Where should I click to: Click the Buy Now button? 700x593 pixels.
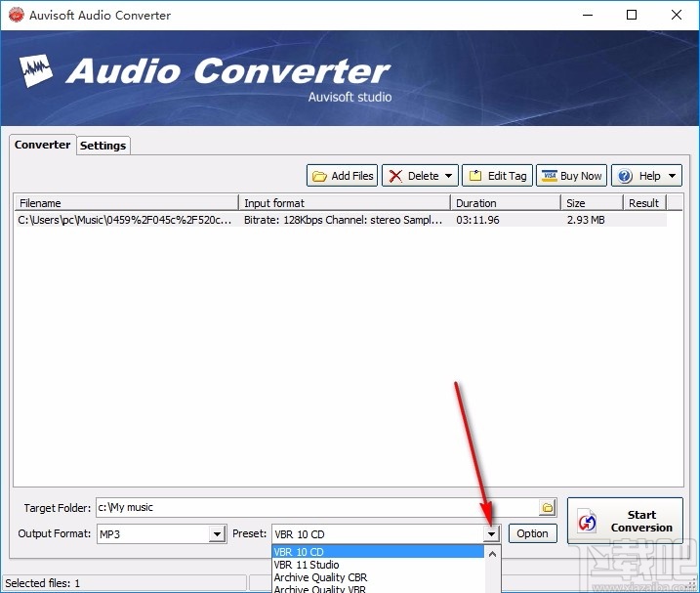pos(571,176)
